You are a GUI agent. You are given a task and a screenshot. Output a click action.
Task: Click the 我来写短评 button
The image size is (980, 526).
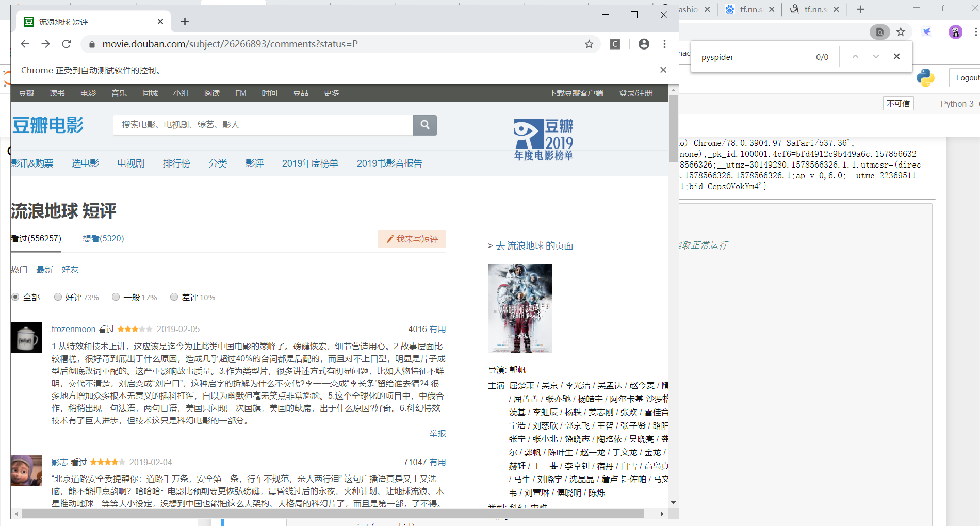coord(412,239)
